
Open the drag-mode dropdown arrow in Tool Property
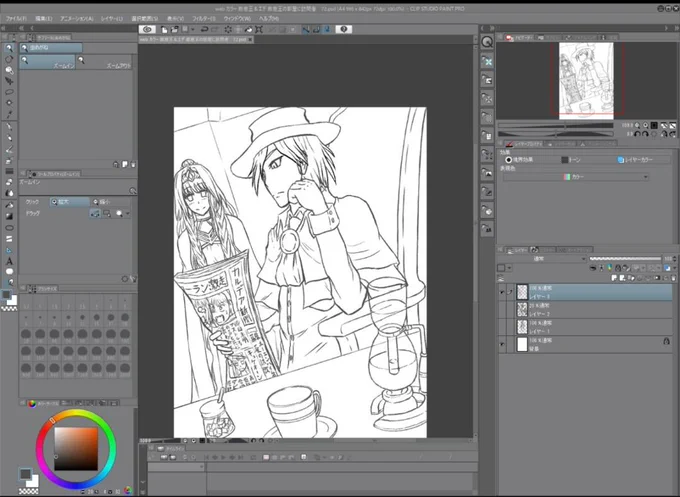(x=128, y=214)
